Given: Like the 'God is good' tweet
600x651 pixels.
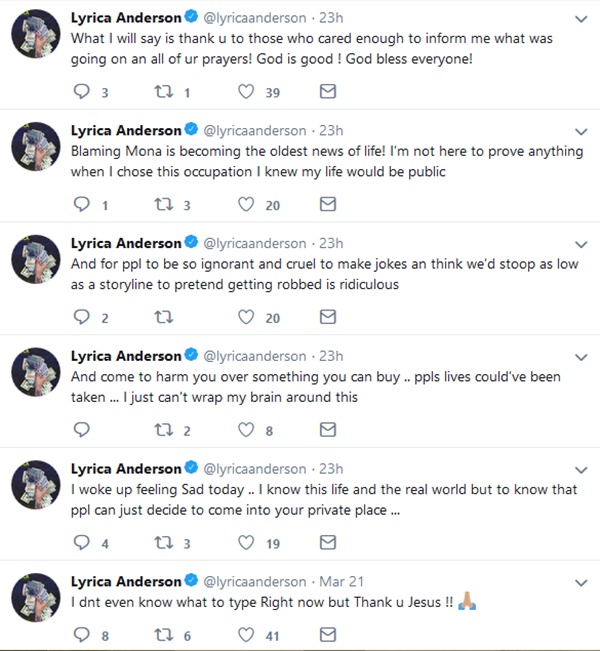Looking at the screenshot, I should (246, 91).
